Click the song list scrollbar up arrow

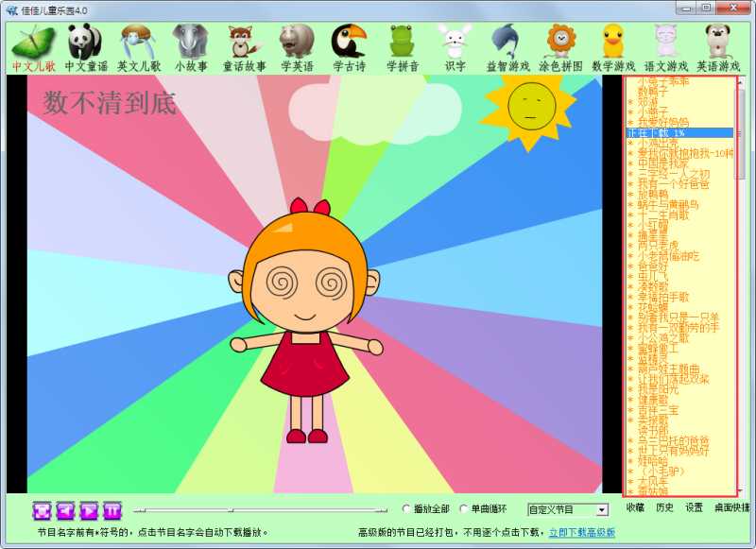(x=741, y=82)
